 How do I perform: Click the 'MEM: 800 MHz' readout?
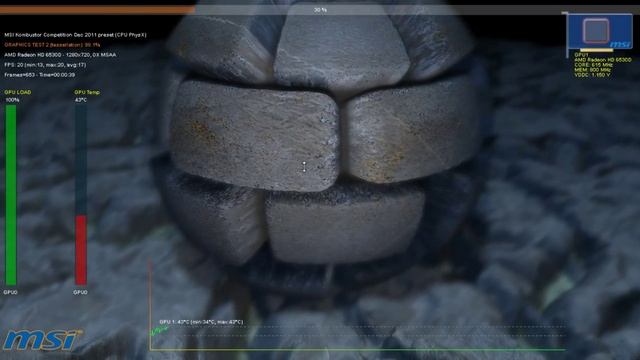pyautogui.click(x=593, y=70)
